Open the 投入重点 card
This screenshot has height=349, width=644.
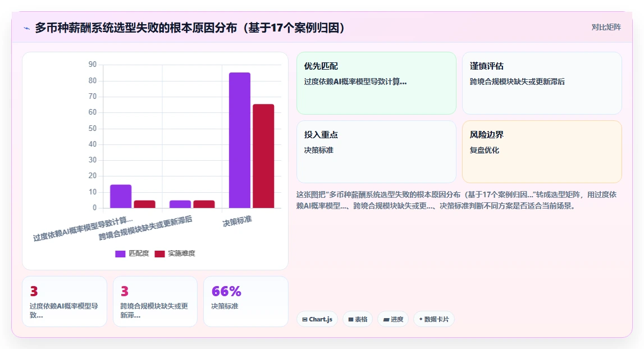click(x=376, y=152)
